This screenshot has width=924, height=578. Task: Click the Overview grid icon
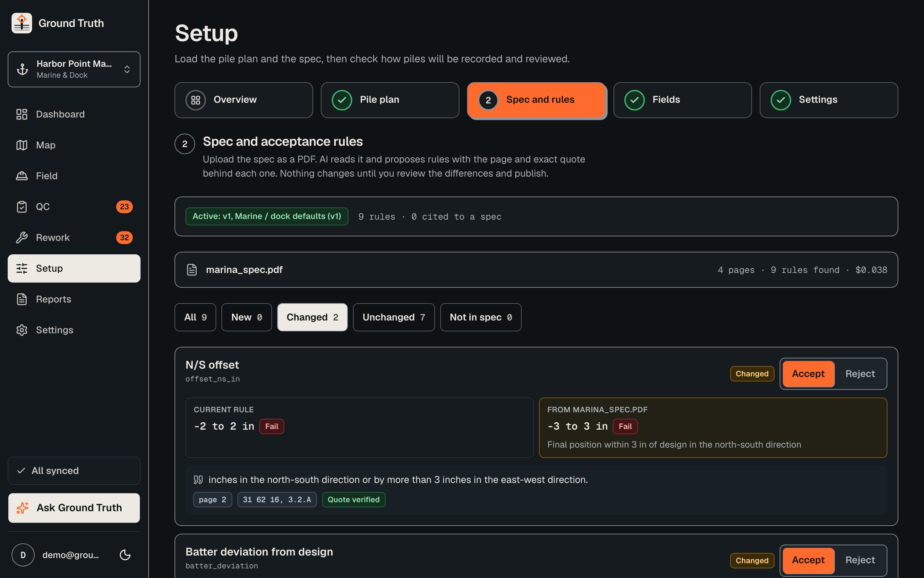[196, 100]
